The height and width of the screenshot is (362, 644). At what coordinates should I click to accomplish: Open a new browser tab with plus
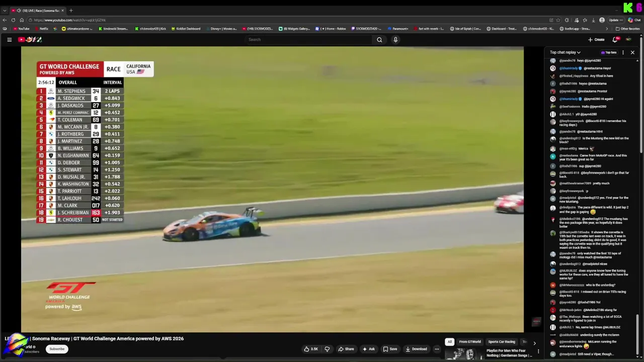(71, 10)
